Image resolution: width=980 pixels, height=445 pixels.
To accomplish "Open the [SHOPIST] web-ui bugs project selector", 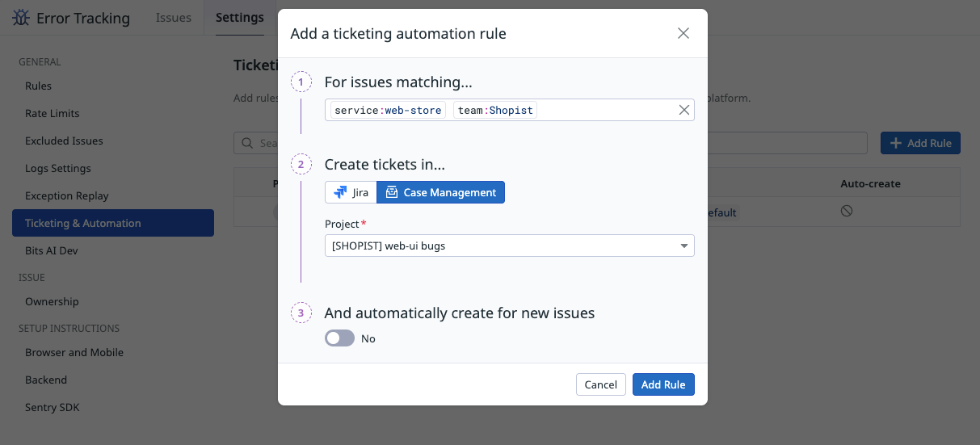I will (501, 246).
